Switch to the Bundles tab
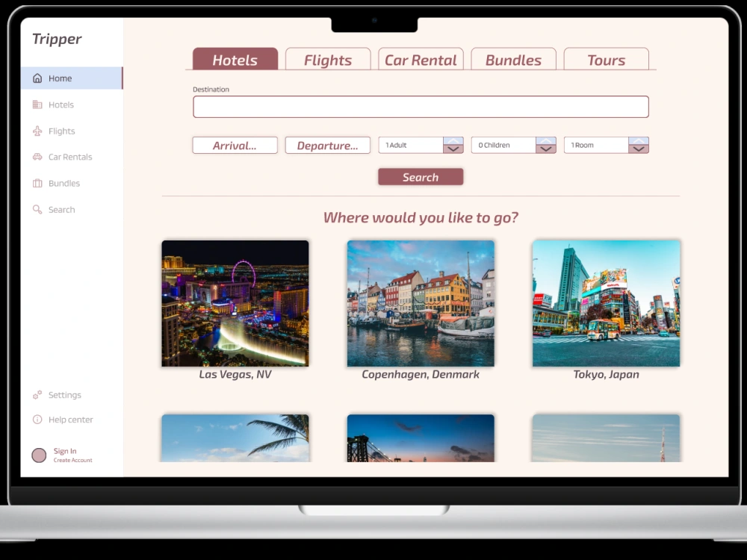Screen dimensions: 747x560 [514, 59]
